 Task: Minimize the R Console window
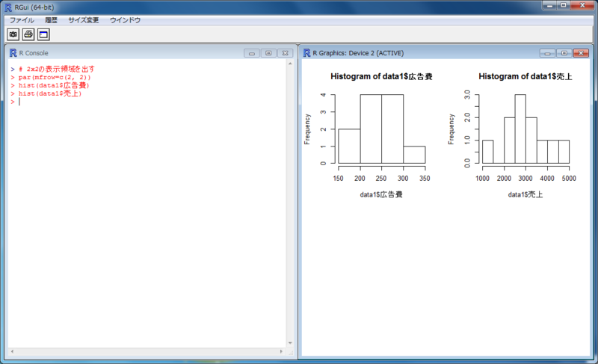[252, 53]
